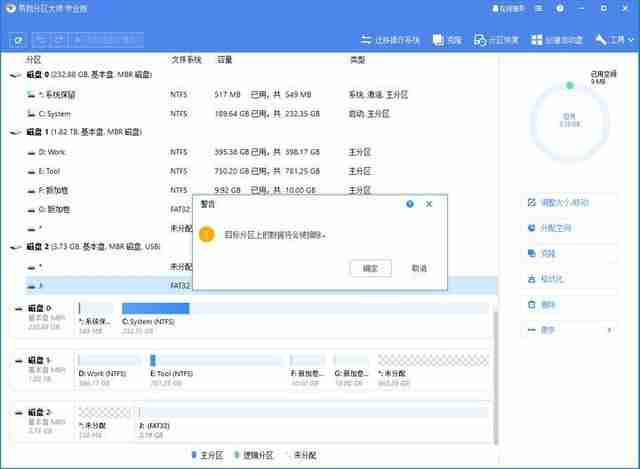The image size is (640, 469).
Task: Expand the More (更多) options in right panel
Action: coord(567,329)
